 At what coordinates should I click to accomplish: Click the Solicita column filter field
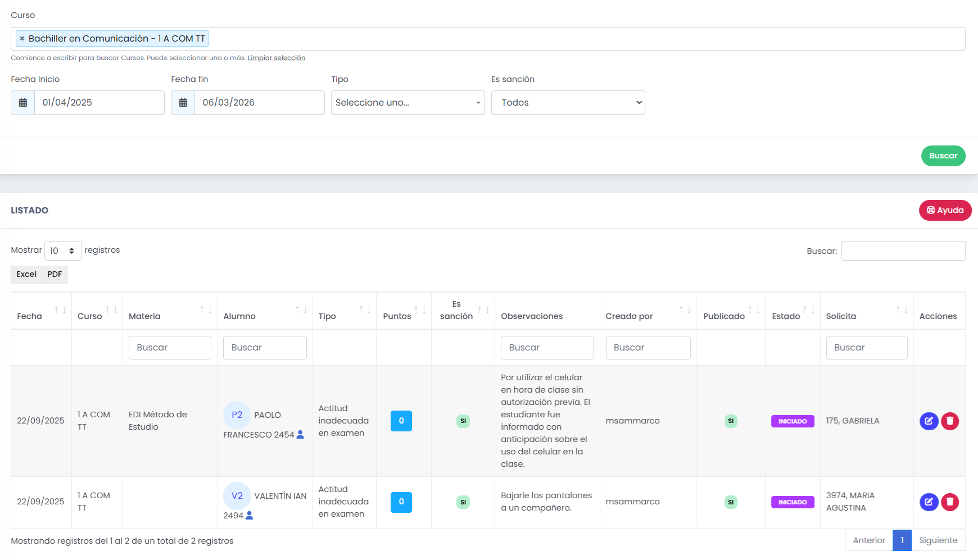[867, 348]
